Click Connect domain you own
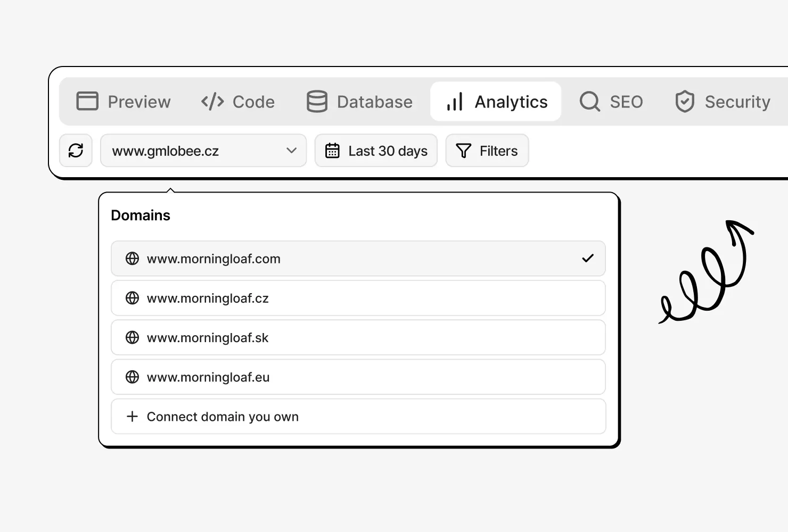This screenshot has height=532, width=788. pos(358,416)
